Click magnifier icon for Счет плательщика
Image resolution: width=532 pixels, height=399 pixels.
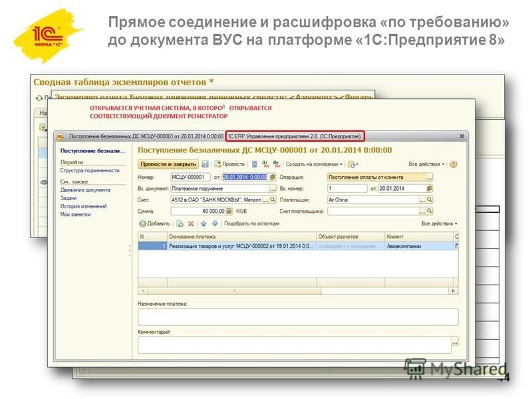click(x=429, y=211)
